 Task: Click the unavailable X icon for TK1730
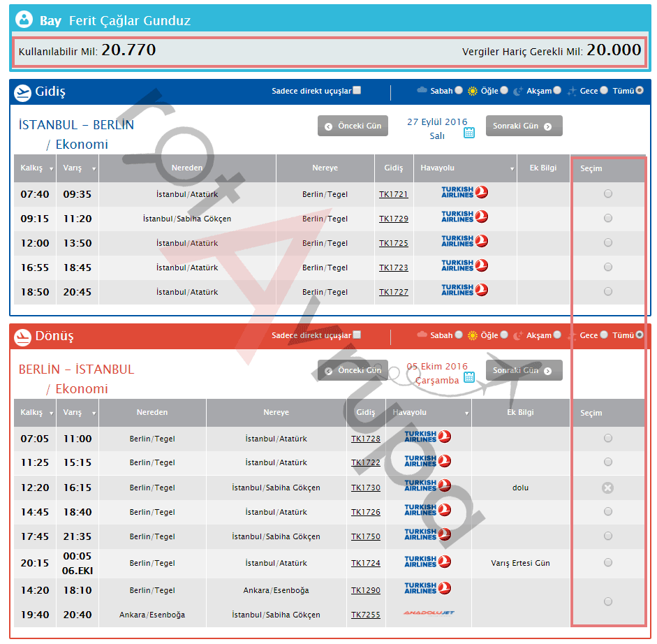click(x=607, y=488)
